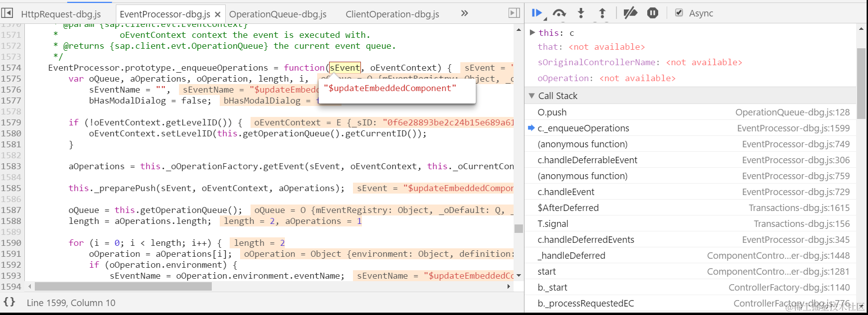
Task: Select c.handleEvent stack frame
Action: coord(691,192)
